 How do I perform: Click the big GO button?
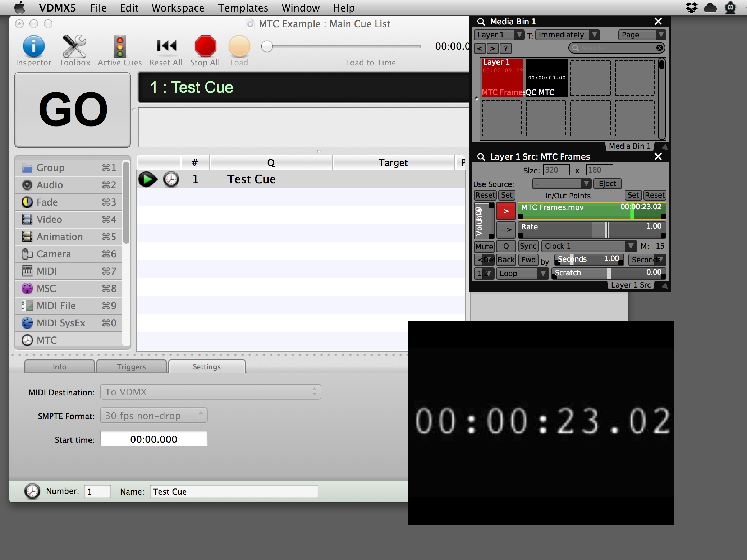(73, 110)
